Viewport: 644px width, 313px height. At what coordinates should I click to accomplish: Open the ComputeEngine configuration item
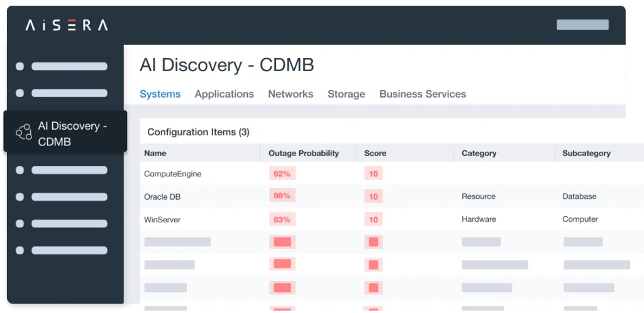point(172,174)
